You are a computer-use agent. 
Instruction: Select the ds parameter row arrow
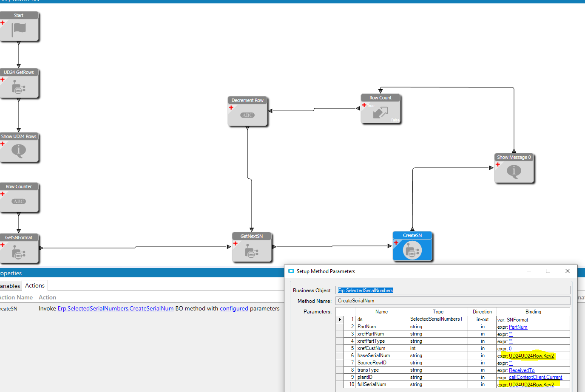[340, 319]
